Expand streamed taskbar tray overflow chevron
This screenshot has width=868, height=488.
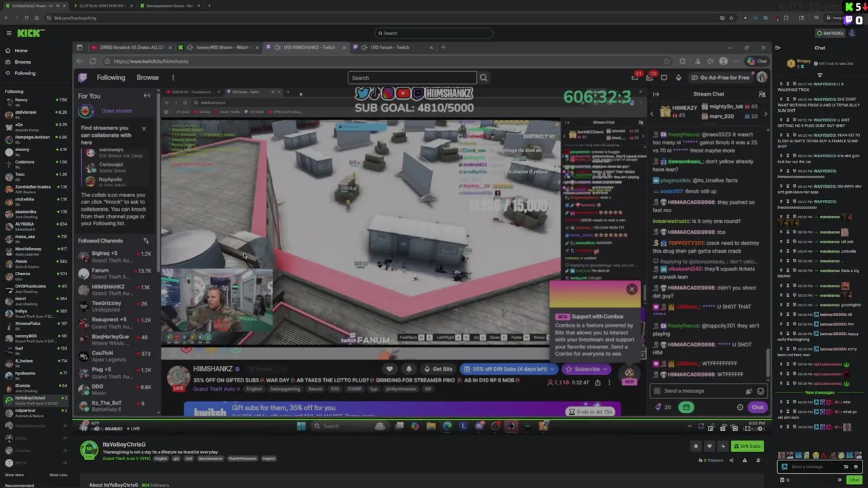(690, 426)
